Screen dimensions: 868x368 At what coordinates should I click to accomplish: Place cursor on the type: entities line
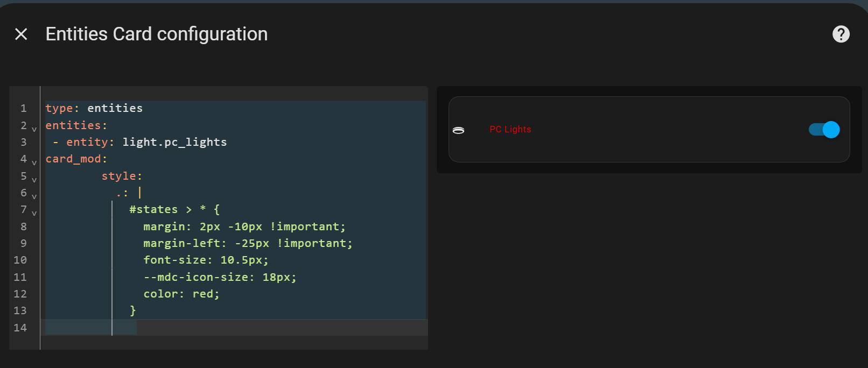click(x=93, y=108)
